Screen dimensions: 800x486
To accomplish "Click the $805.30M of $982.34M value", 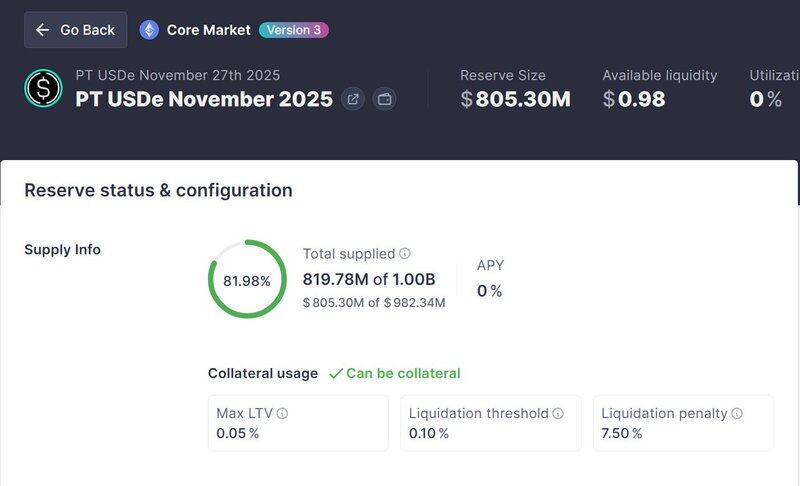I will click(374, 302).
